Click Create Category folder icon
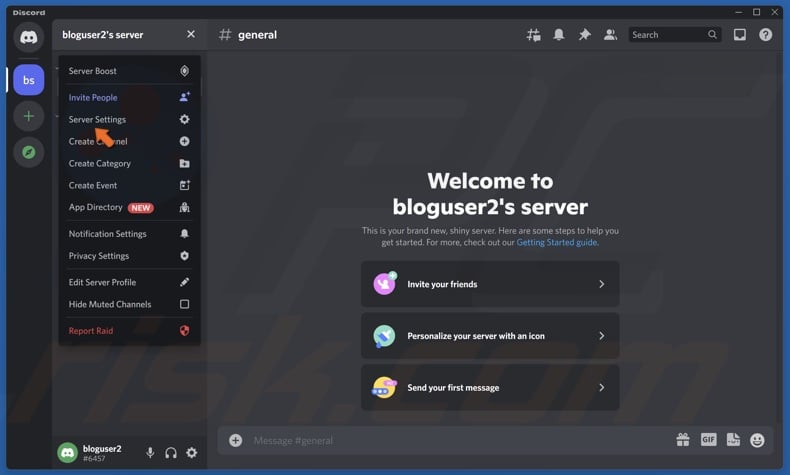Viewport: 790px width, 475px height. (185, 163)
